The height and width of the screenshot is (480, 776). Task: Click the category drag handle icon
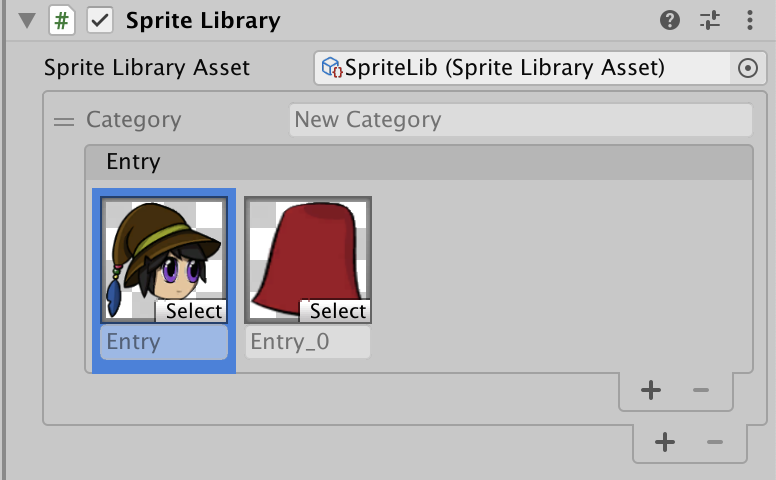(x=64, y=121)
